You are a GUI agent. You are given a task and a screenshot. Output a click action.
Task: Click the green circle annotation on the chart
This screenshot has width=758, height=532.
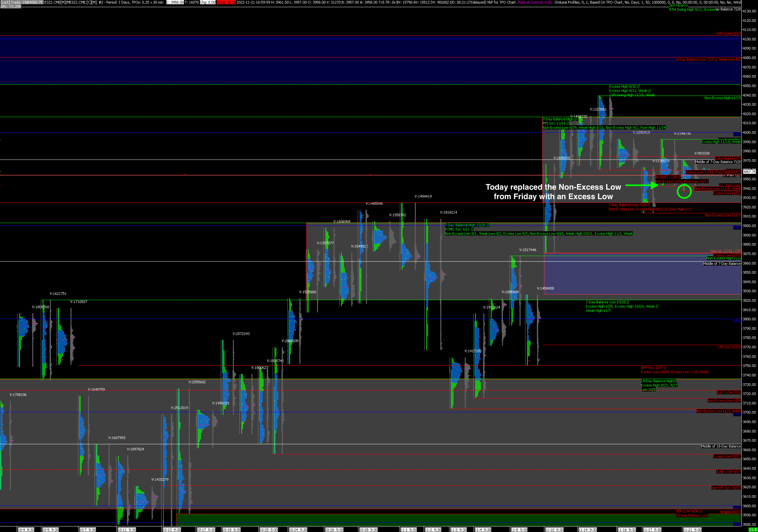[x=684, y=191]
